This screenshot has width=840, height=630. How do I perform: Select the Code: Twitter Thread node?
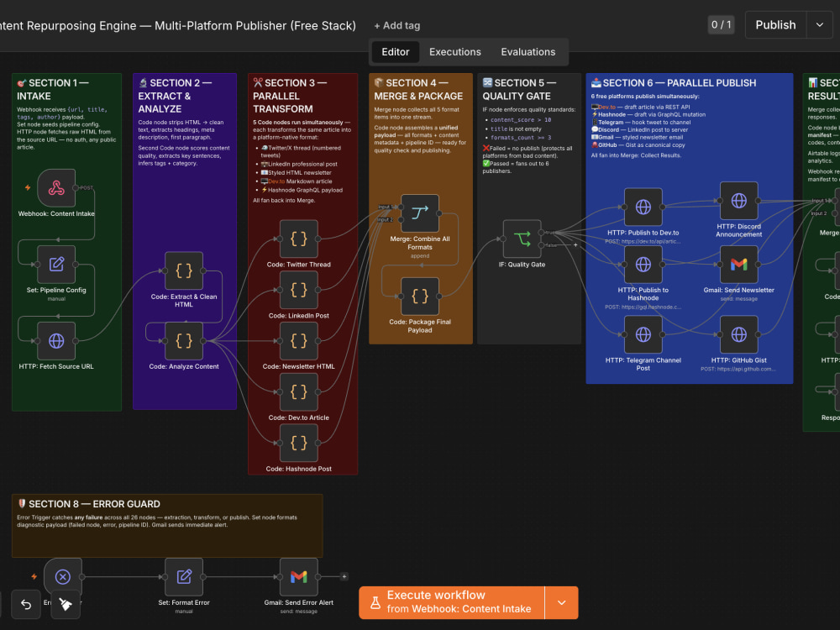[x=299, y=239]
